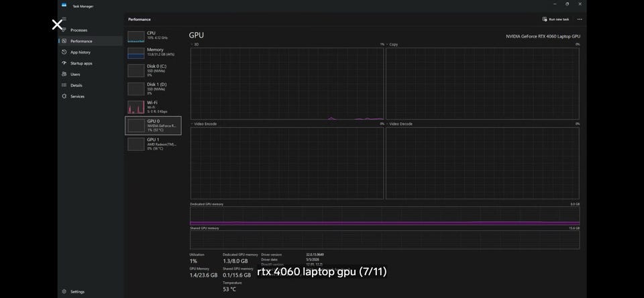The image size is (644, 298).
Task: Click the App history clock icon
Action: coord(64,52)
